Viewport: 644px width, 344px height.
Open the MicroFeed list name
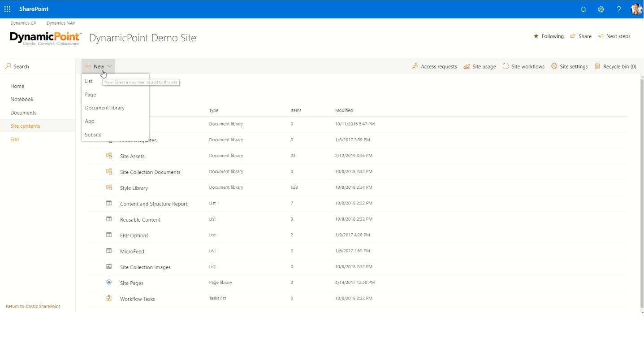132,252
